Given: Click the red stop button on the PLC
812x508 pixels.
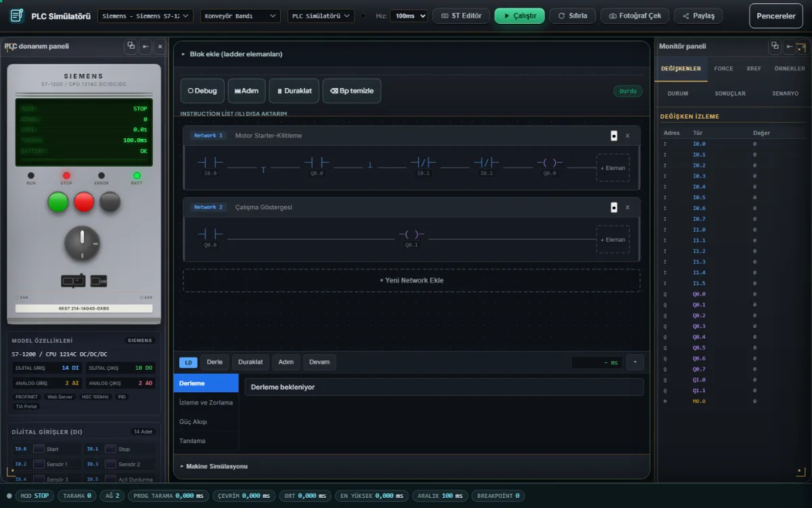Looking at the screenshot, I should tap(84, 202).
